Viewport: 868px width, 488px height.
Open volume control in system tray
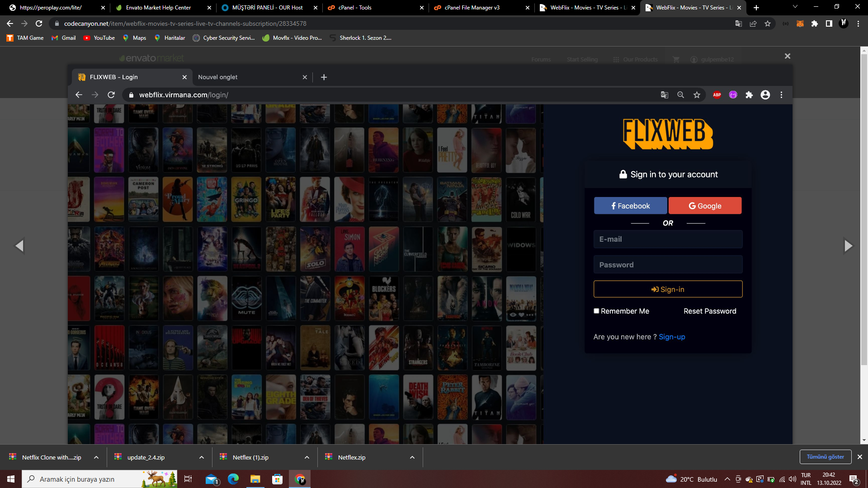792,479
